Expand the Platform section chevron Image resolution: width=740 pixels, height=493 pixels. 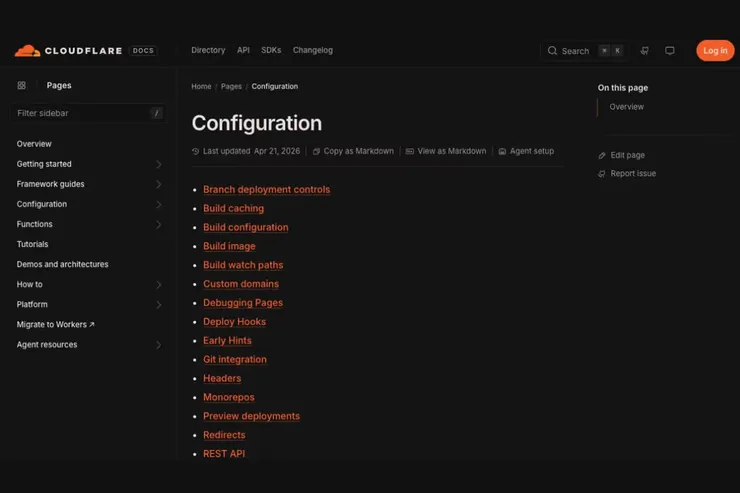[x=159, y=305]
